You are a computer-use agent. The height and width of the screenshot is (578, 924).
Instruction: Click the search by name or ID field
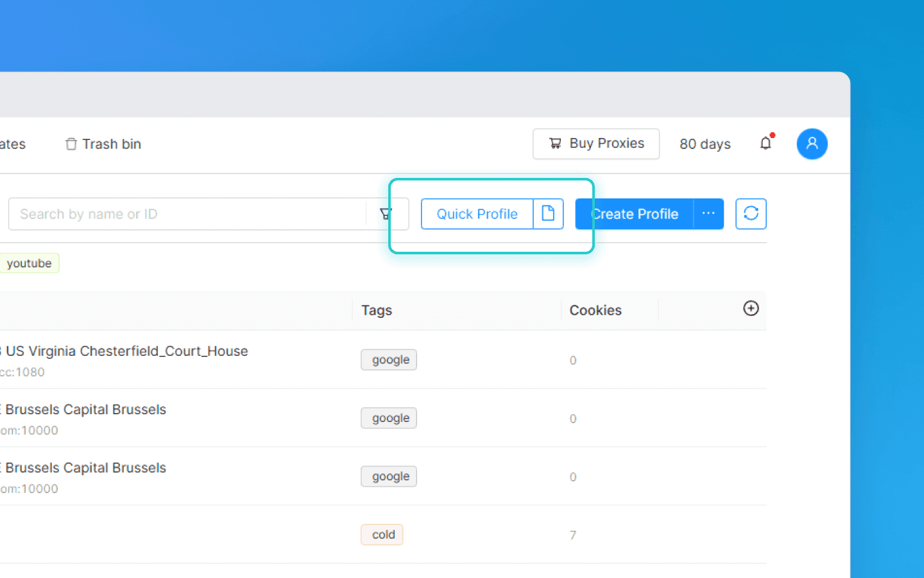coord(186,214)
